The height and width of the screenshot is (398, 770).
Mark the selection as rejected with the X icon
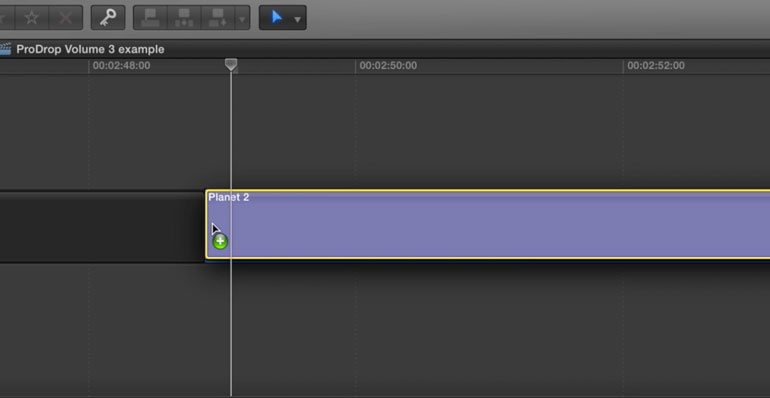[66, 18]
